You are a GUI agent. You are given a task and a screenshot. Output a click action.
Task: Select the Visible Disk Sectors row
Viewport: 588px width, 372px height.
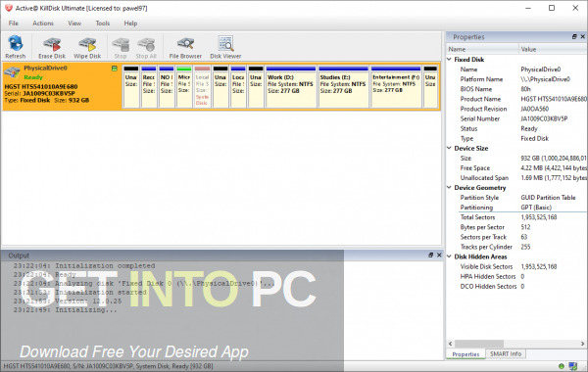516,266
